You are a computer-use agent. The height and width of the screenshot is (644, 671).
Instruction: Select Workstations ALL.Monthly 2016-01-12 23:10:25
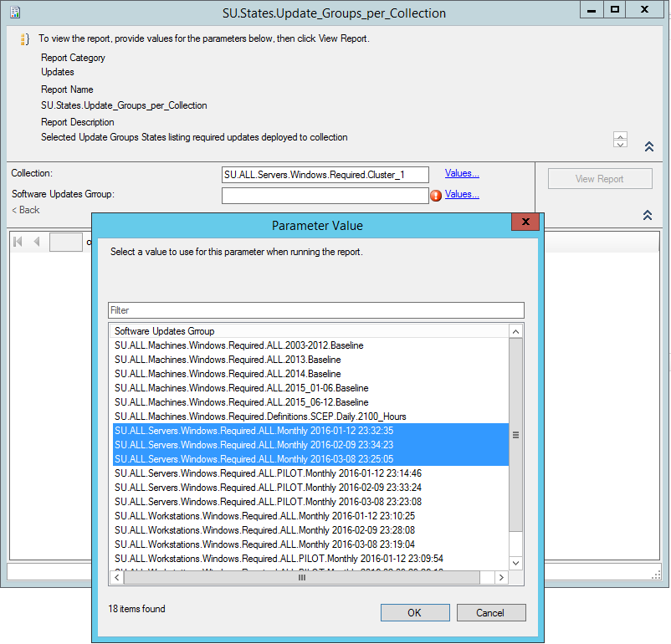click(310, 516)
